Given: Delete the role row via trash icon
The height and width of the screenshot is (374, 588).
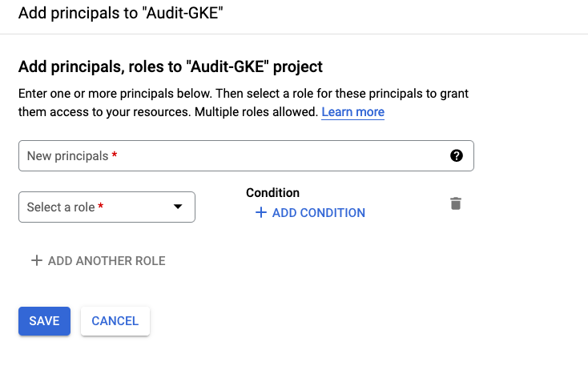Looking at the screenshot, I should point(456,203).
